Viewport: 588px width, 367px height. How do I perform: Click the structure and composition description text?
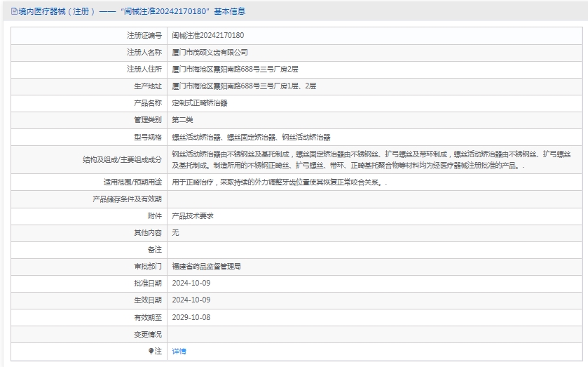pyautogui.click(x=371, y=159)
